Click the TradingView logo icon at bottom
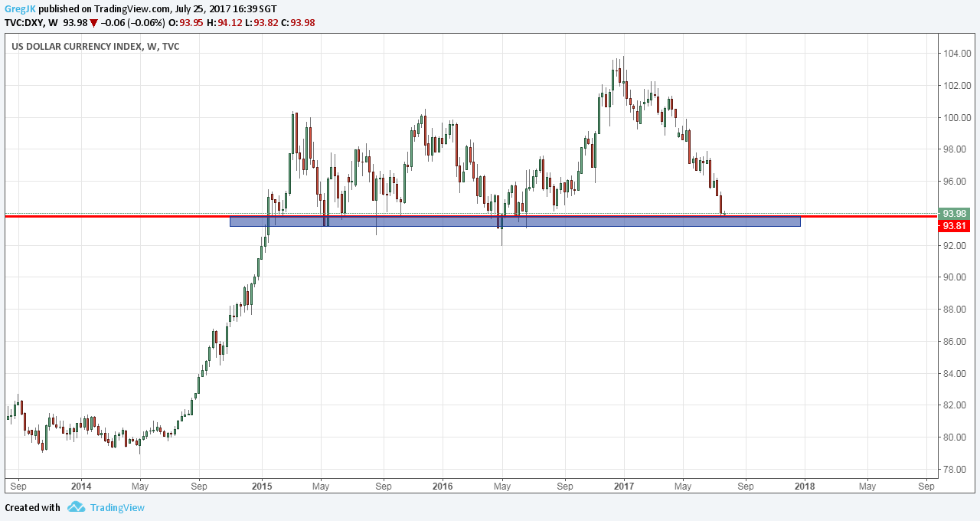 (76, 507)
